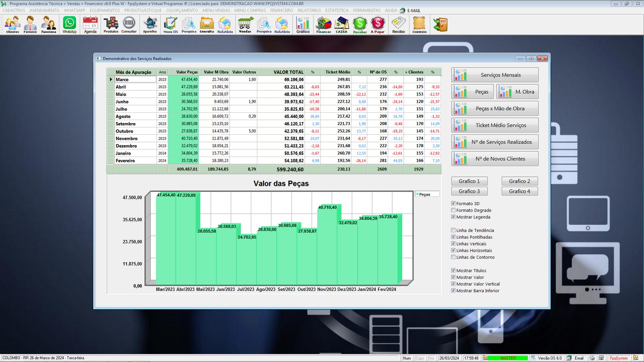Viewport: 644px width, 362px height.
Task: Open the EQUIPAMENTOS menu
Action: click(105, 10)
